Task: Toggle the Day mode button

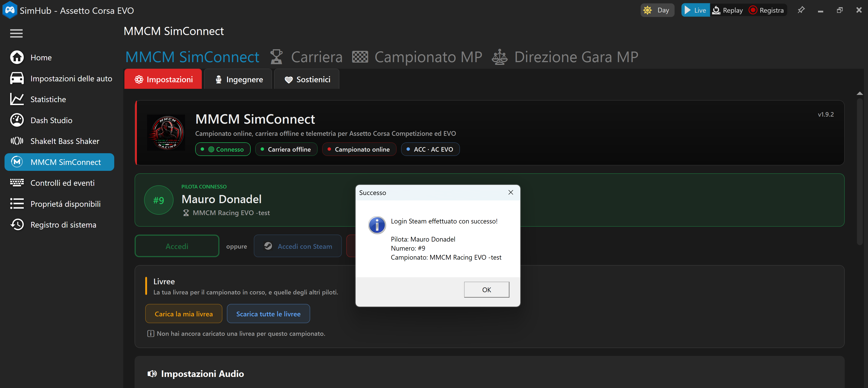Action: 657,10
